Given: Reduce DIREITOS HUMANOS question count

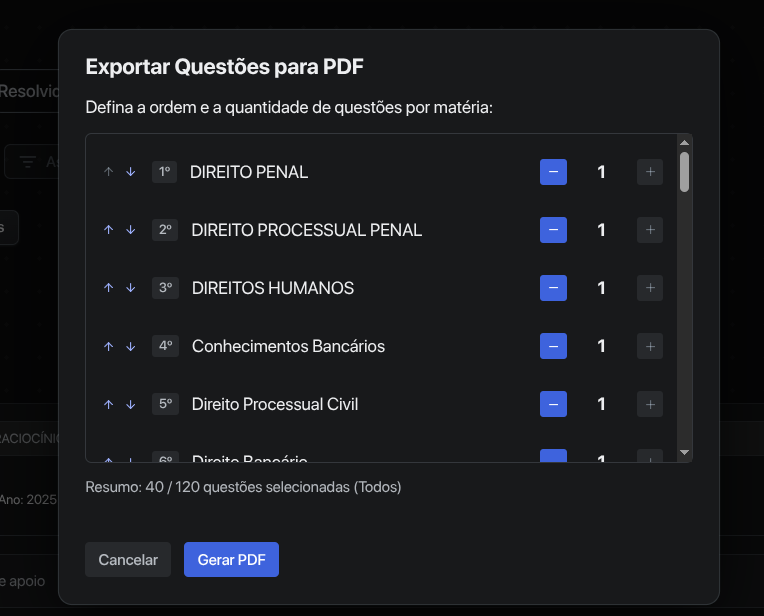Looking at the screenshot, I should pos(553,288).
